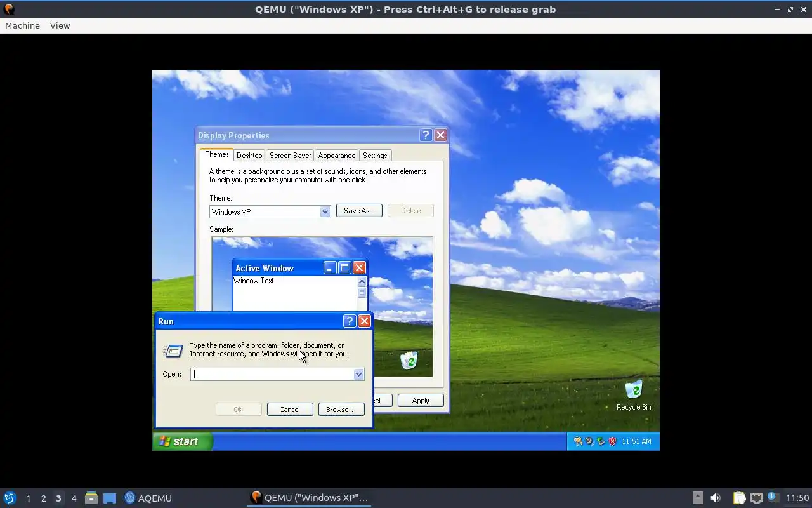This screenshot has height=508, width=812.
Task: Switch to workspace 2
Action: pyautogui.click(x=43, y=498)
